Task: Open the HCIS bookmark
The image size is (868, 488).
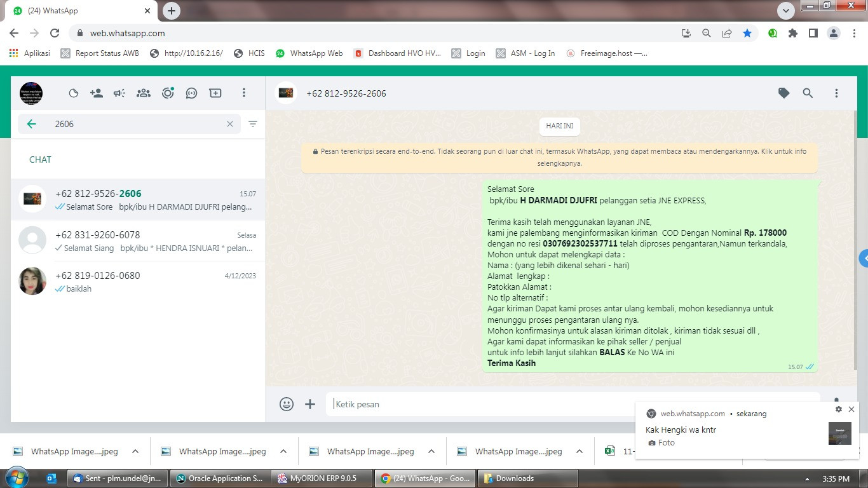Action: tap(249, 53)
